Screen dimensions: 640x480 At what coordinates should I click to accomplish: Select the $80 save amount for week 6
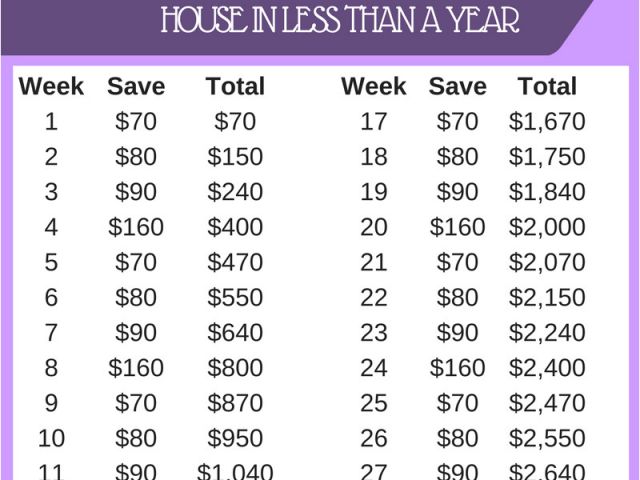coord(136,298)
